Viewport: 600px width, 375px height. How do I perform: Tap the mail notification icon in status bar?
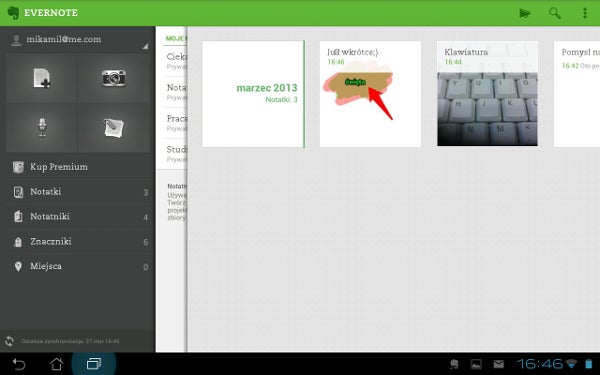coord(498,364)
